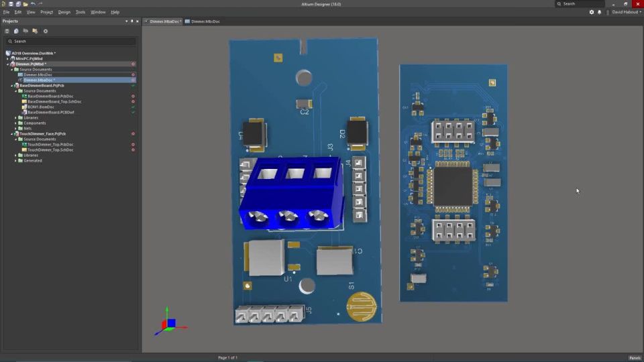The width and height of the screenshot is (644, 362).
Task: Expand the Components folder
Action: [16, 123]
